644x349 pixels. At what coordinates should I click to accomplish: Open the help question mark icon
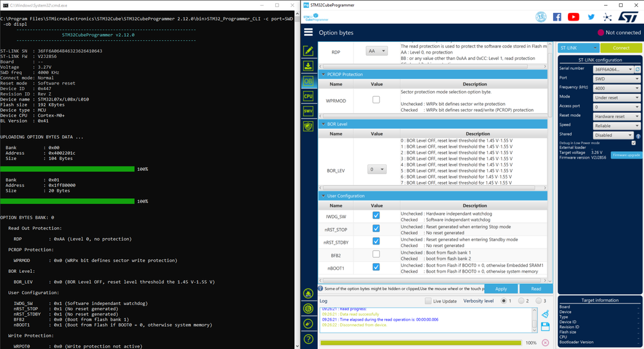coord(308,339)
